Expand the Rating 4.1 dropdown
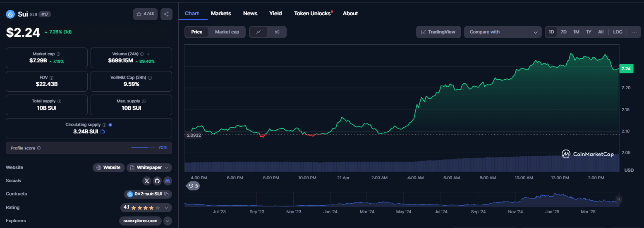This screenshot has height=228, width=644. coord(146,207)
